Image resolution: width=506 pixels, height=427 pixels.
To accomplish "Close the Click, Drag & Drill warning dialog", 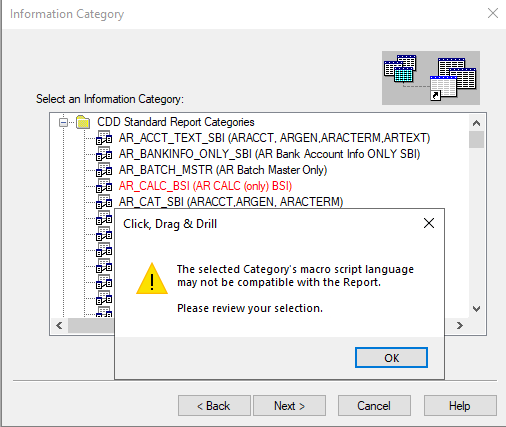I will [429, 223].
